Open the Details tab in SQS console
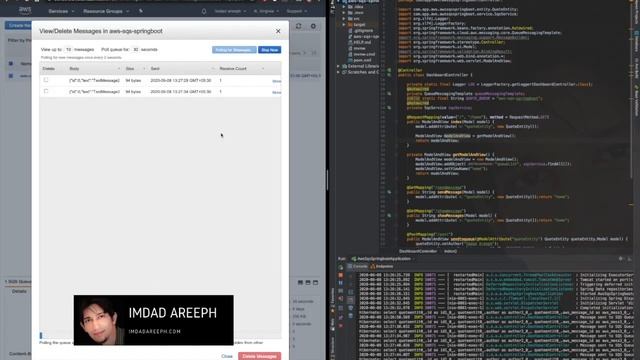The height and width of the screenshot is (360, 640). pyautogui.click(x=19, y=291)
